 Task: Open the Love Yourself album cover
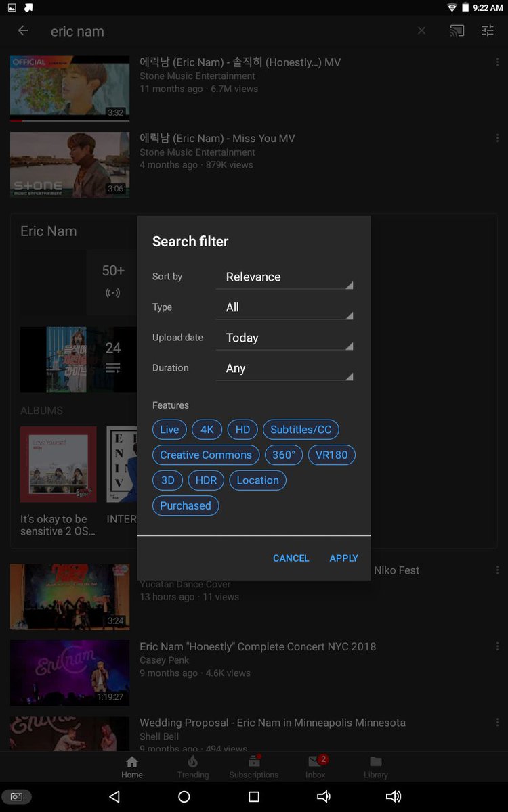click(58, 464)
